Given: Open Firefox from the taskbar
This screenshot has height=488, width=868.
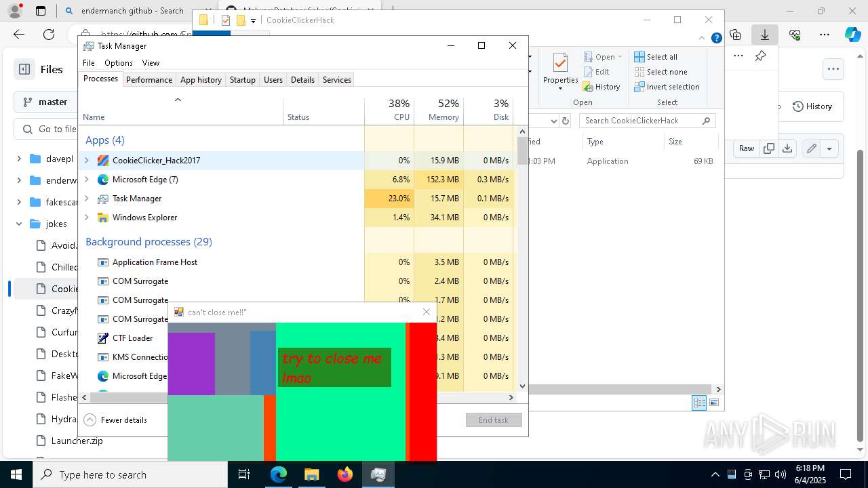Looking at the screenshot, I should (x=345, y=475).
